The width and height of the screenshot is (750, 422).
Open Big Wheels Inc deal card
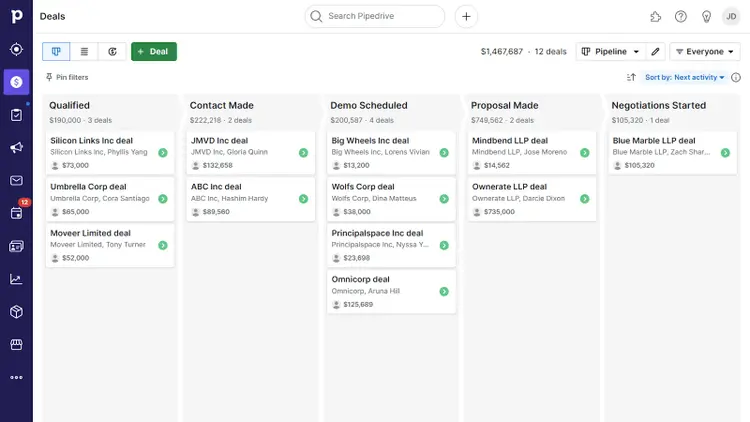(391, 153)
